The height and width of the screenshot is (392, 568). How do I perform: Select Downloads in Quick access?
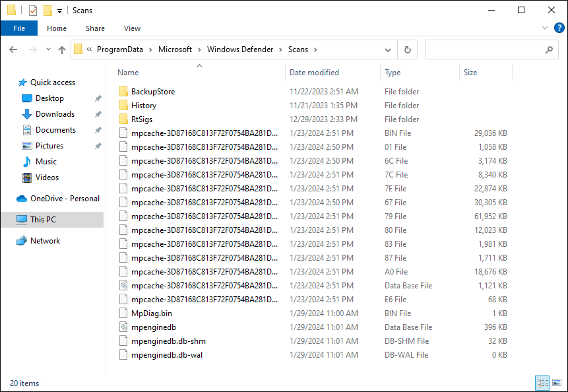[55, 114]
